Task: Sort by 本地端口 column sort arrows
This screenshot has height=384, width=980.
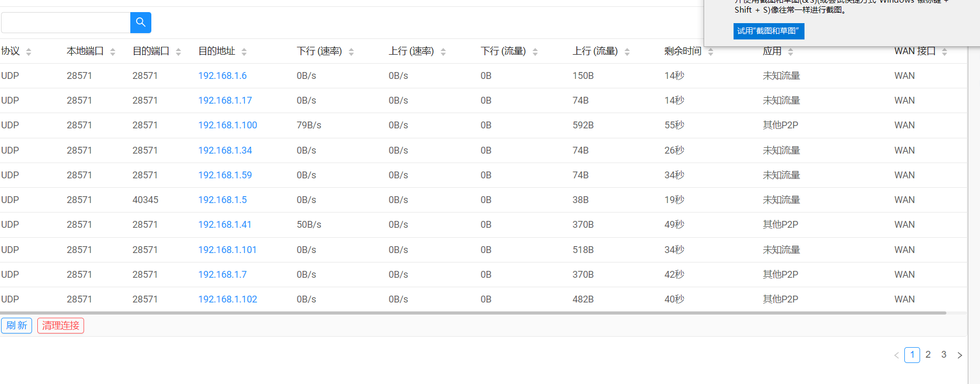Action: click(x=112, y=52)
